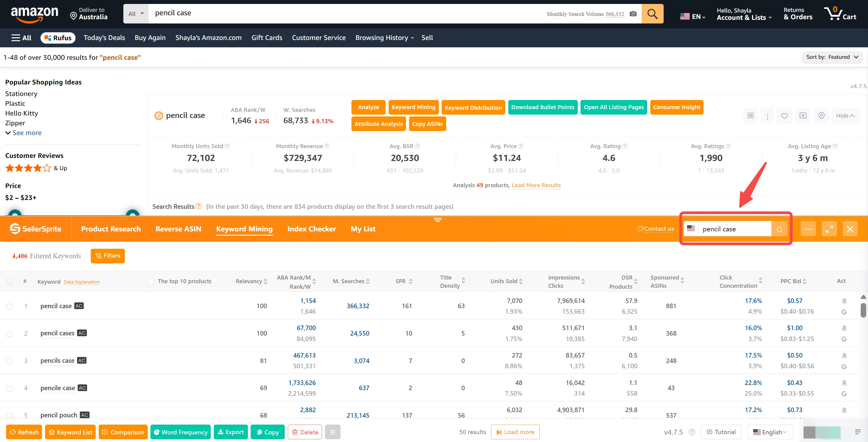Screen dimensions: 868x442
Task: Select checkbox for pencile case row
Action: [9, 388]
